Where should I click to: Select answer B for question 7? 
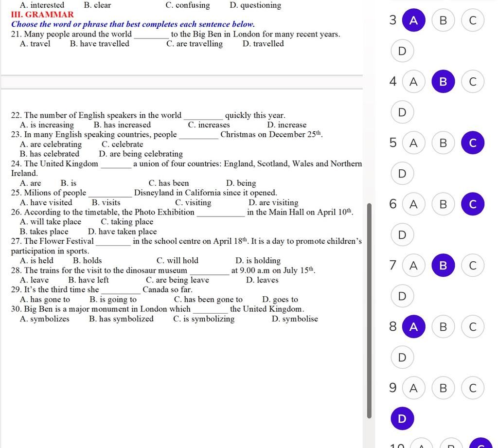(443, 265)
